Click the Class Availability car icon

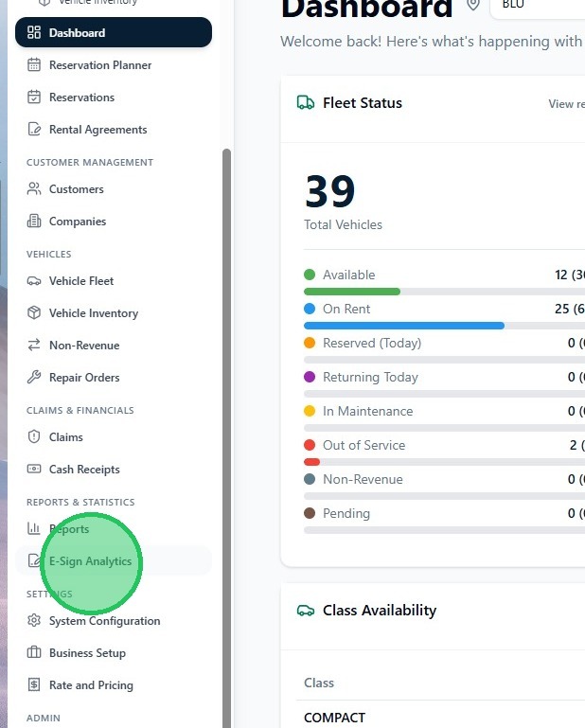click(306, 610)
